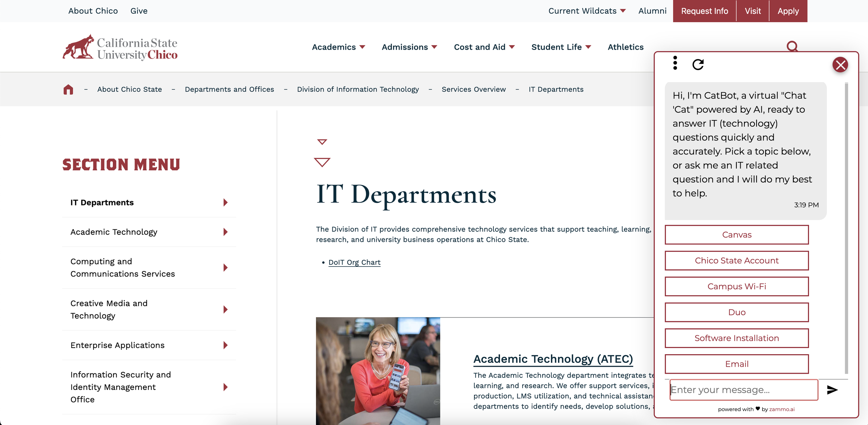Expand Enterprise Applications submenu arrow

pos(226,345)
